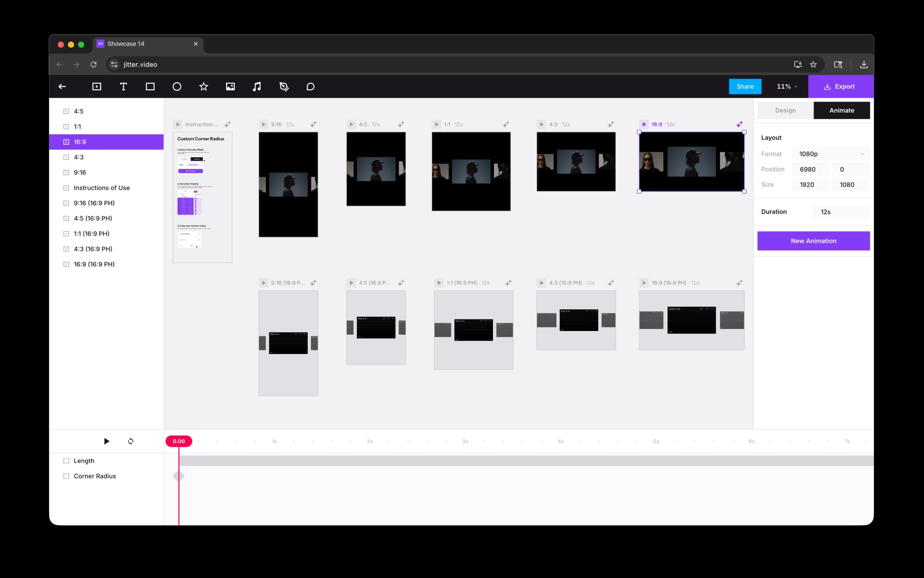Select the Rectangle shape tool
924x578 pixels.
(x=150, y=87)
